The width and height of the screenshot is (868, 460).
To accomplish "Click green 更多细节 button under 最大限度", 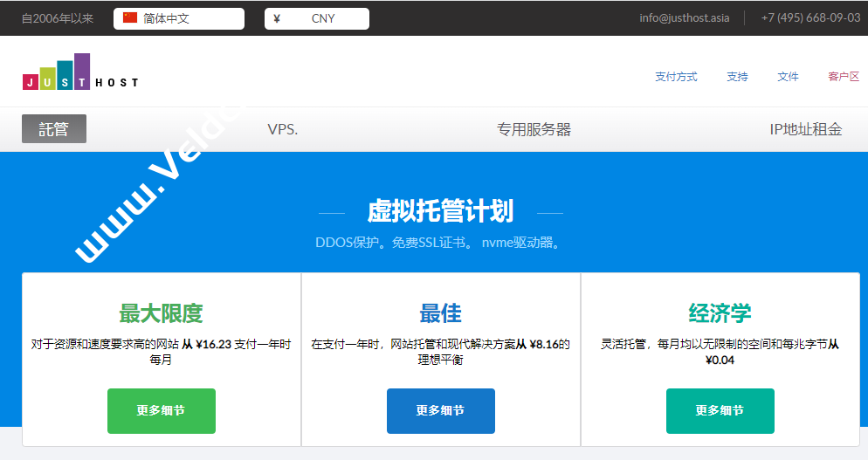I will point(161,411).
